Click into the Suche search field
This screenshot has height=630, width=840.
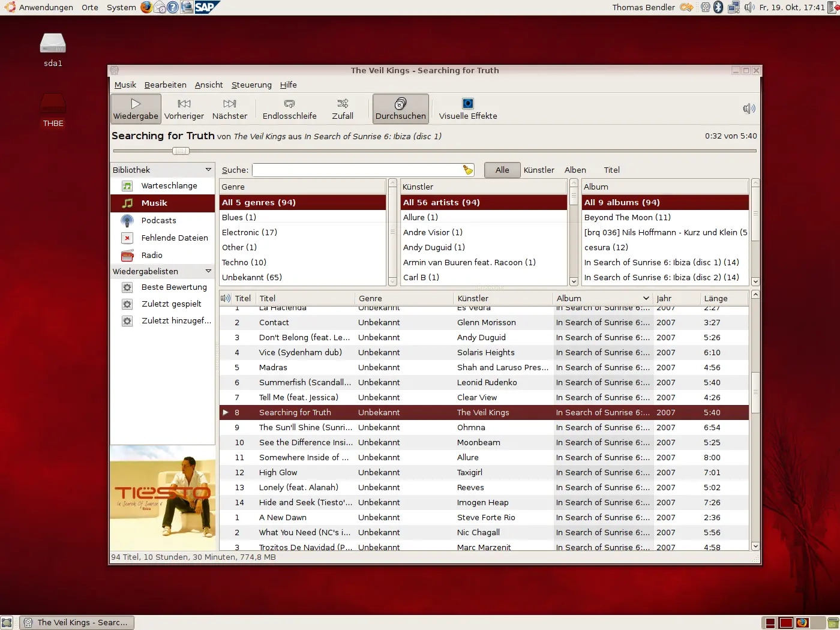[x=360, y=170]
